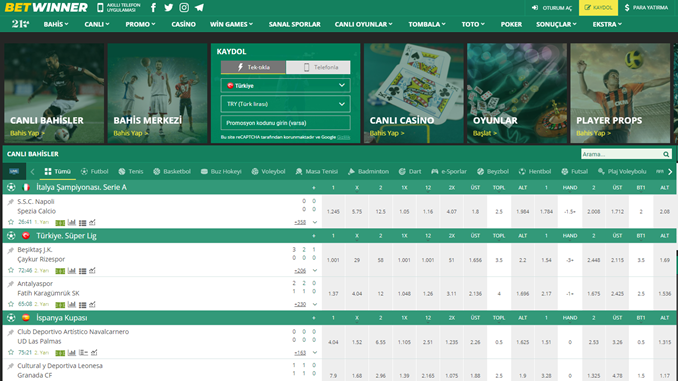Image resolution: width=678 pixels, height=381 pixels.
Task: Expand more markets for Beşiktaş match chevron
Action: (315, 271)
